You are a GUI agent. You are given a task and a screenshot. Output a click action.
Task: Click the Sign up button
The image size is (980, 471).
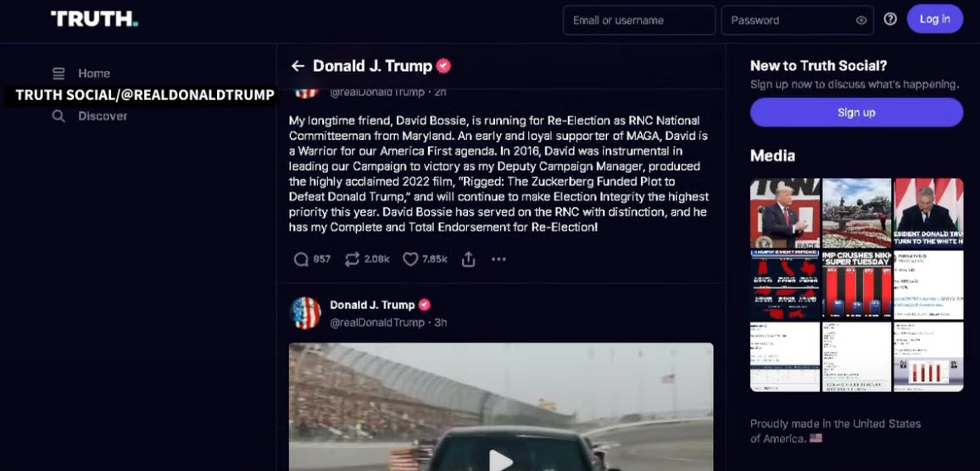tap(856, 113)
